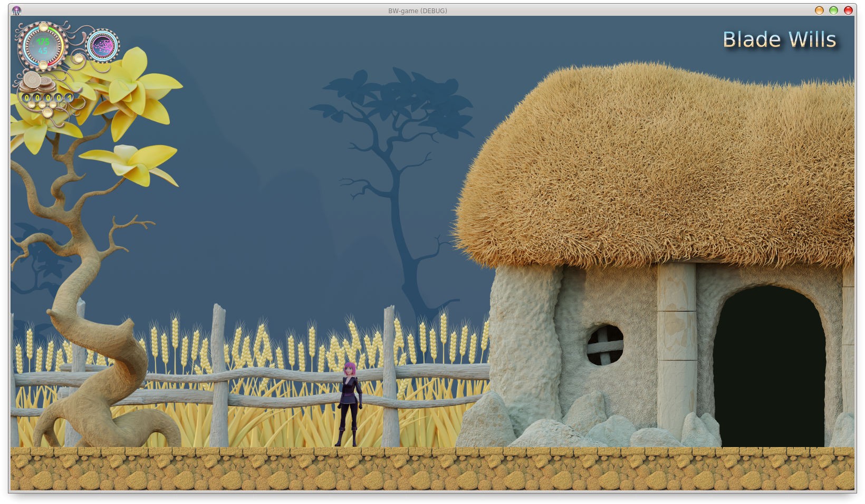Click the pearl left of the spell icon
This screenshot has width=865, height=504.
pos(79,57)
